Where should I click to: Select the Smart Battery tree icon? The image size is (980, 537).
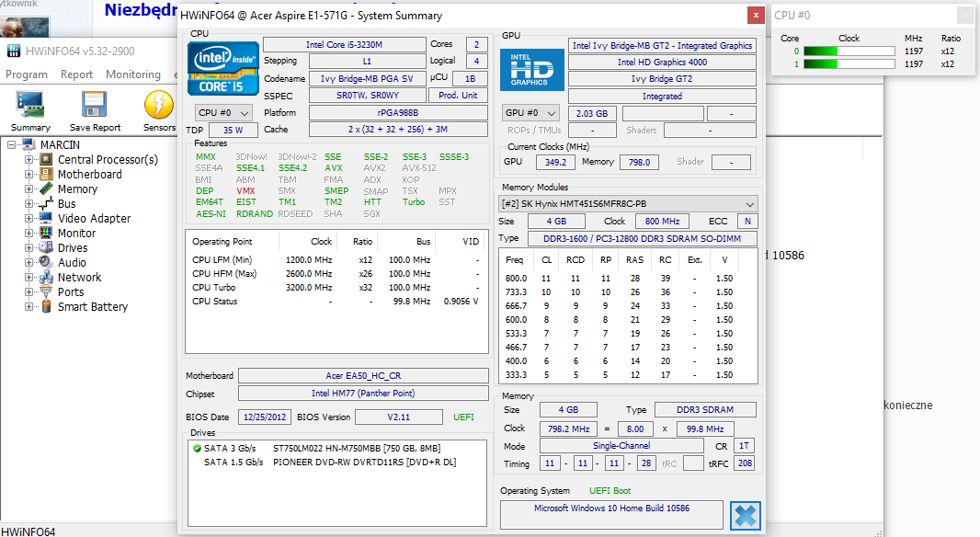point(46,306)
